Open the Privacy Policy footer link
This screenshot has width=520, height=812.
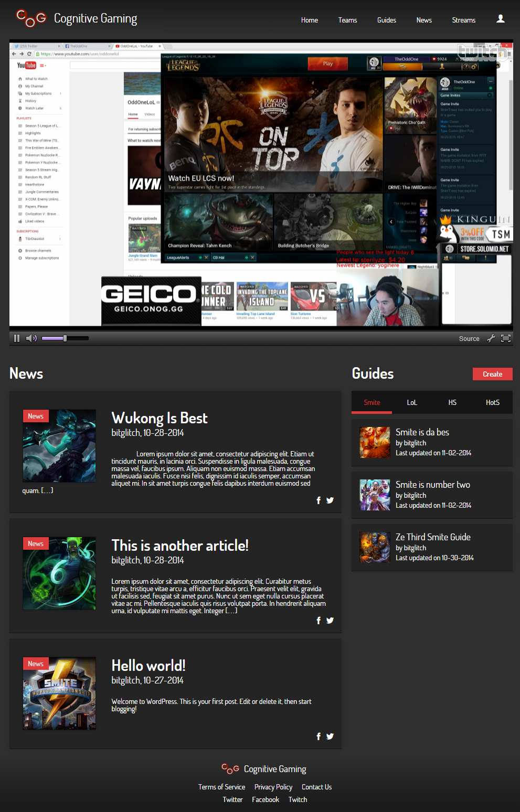273,787
